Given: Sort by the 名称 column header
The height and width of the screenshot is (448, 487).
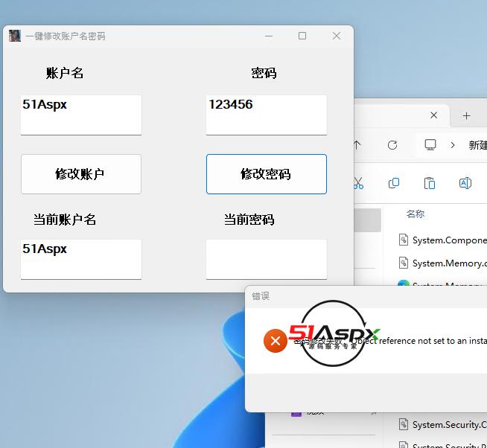Looking at the screenshot, I should (x=416, y=214).
